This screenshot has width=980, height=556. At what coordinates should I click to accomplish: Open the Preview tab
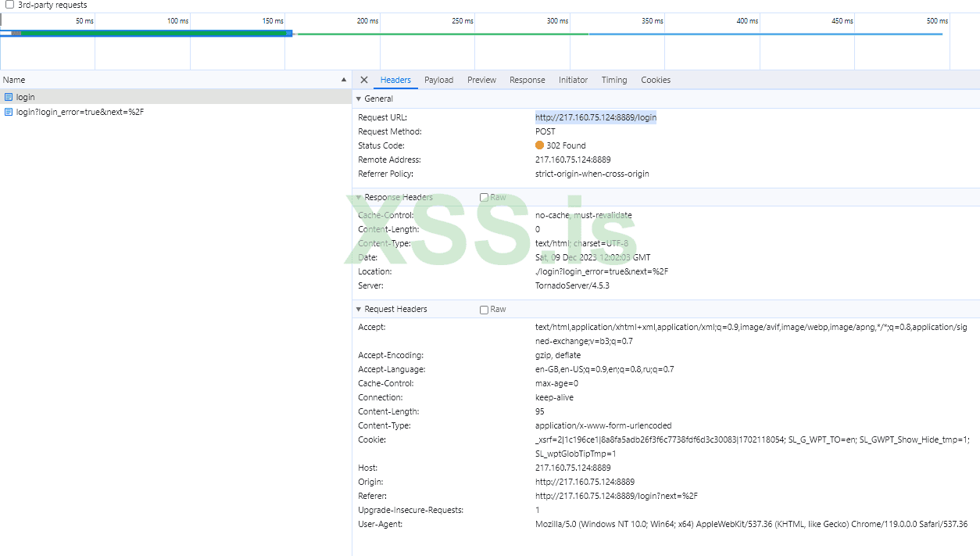pos(481,80)
